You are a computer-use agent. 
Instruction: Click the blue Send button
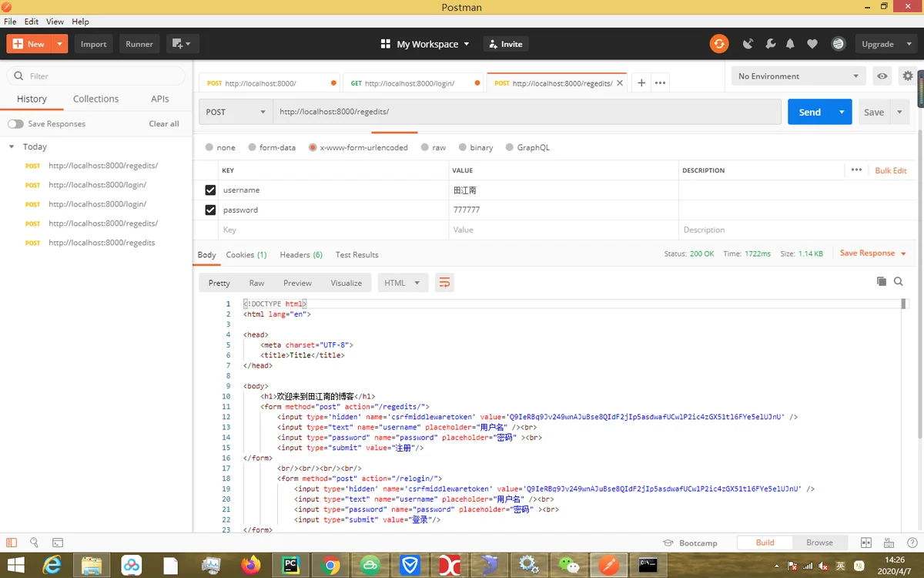[810, 112]
